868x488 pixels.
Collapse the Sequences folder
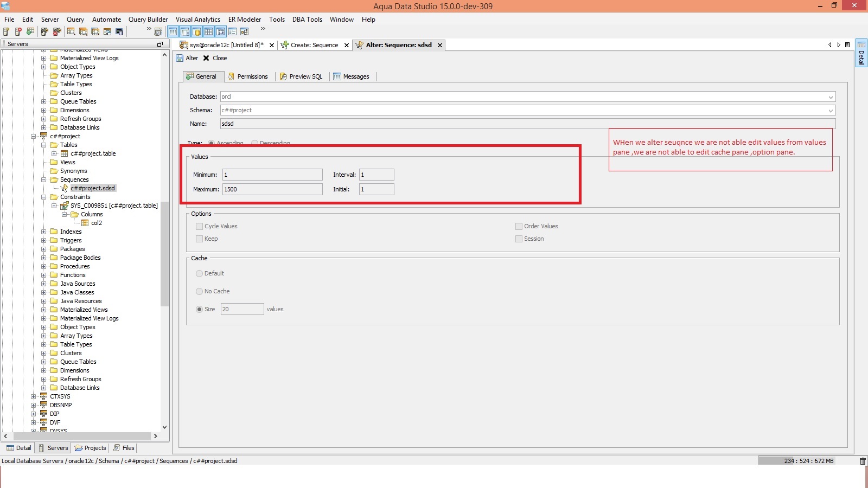coord(44,179)
